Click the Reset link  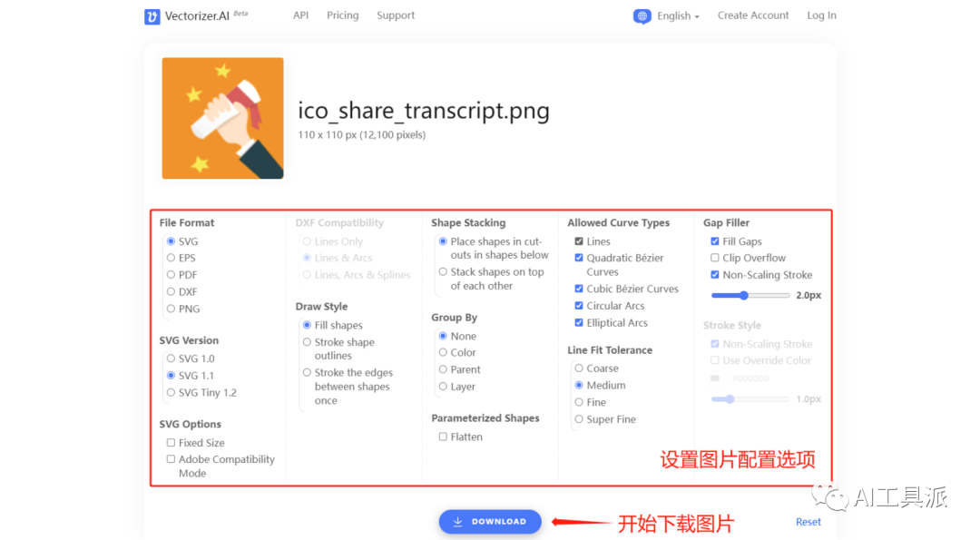pyautogui.click(x=808, y=521)
